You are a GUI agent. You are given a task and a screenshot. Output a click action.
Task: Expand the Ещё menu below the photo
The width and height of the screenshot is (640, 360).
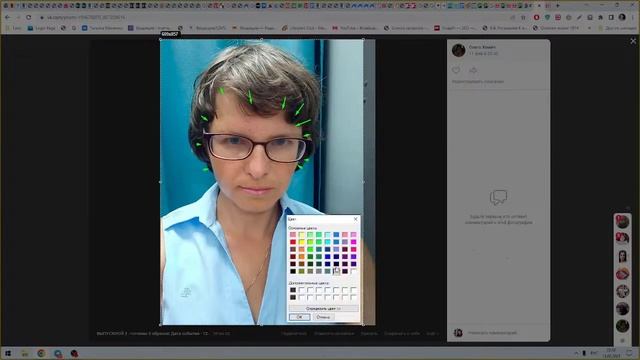(x=432, y=333)
